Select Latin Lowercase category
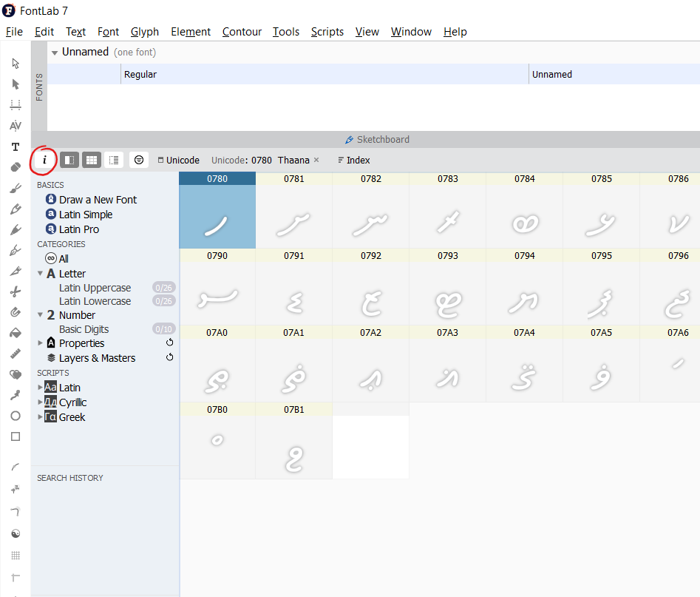700x597 pixels. pyautogui.click(x=95, y=301)
